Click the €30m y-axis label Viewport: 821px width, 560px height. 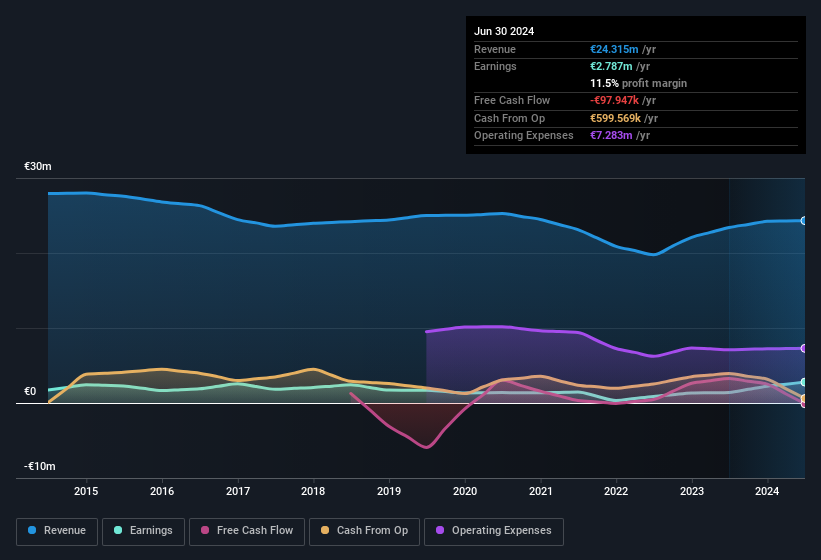point(38,166)
